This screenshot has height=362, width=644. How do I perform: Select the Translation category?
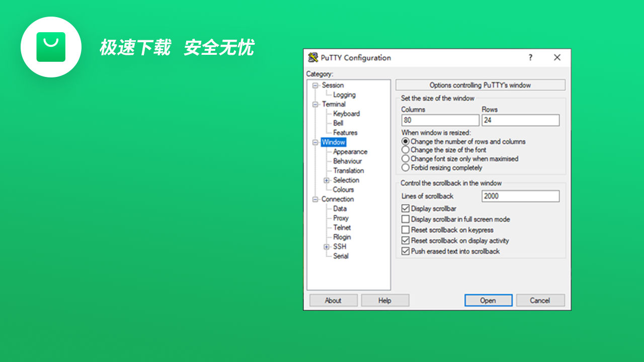[348, 170]
